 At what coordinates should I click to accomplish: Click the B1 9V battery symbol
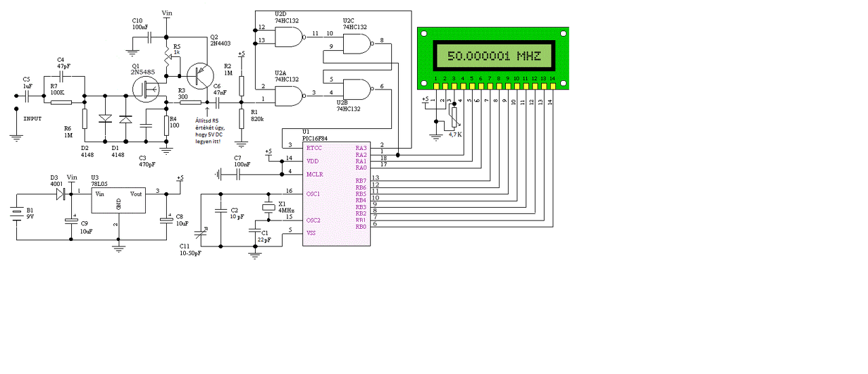pyautogui.click(x=18, y=216)
